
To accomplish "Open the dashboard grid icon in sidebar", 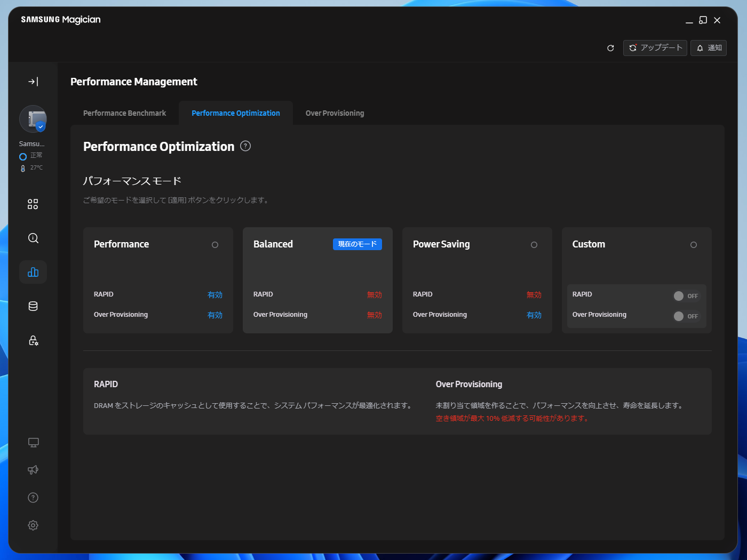I will click(33, 204).
